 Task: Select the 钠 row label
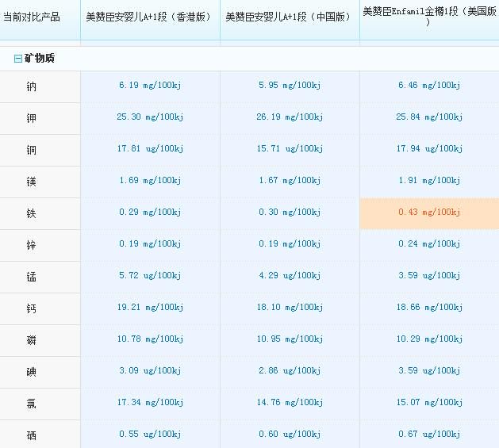click(x=31, y=86)
